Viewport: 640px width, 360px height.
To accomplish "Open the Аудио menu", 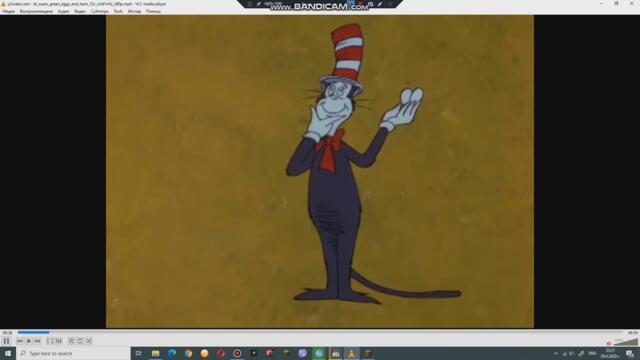I will pos(63,11).
